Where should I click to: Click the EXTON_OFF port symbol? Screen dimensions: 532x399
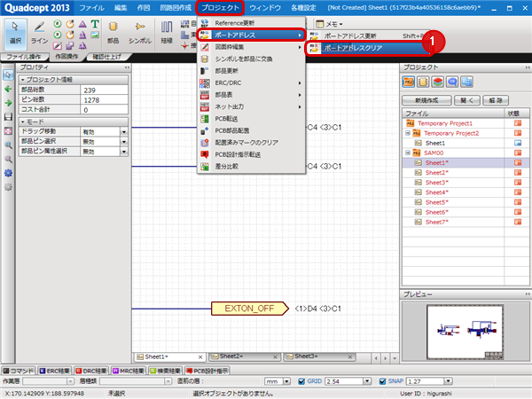(250, 309)
